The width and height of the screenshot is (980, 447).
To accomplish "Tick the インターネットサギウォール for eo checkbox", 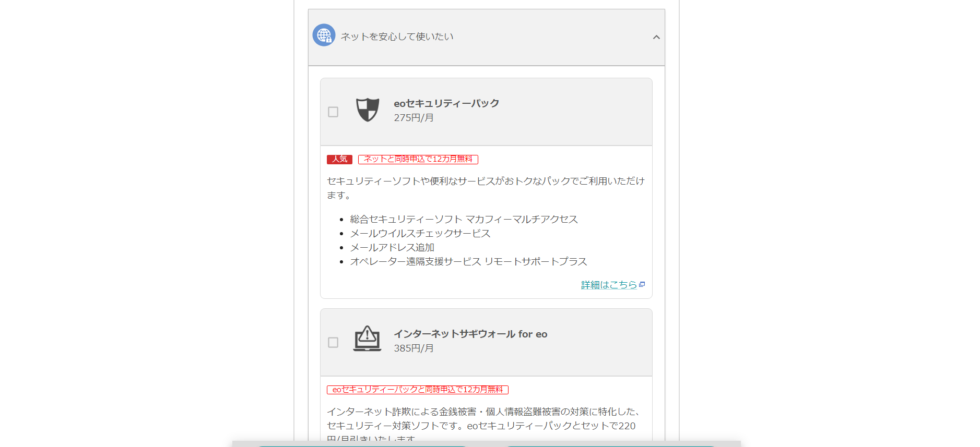I will (333, 343).
